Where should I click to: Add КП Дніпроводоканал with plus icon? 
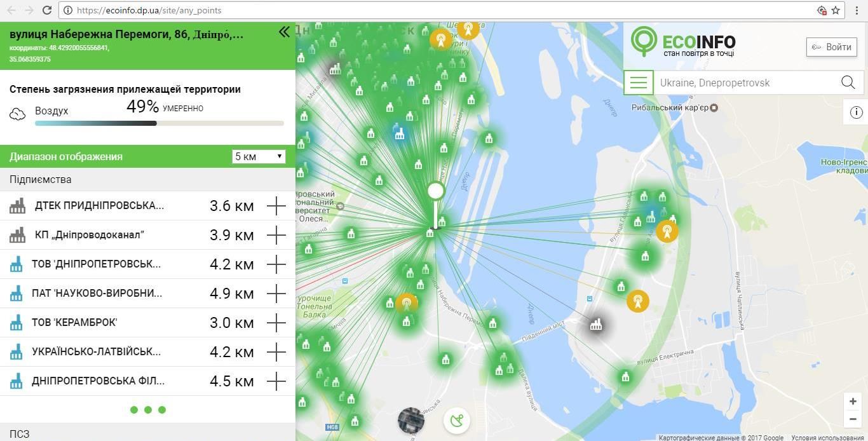276,235
